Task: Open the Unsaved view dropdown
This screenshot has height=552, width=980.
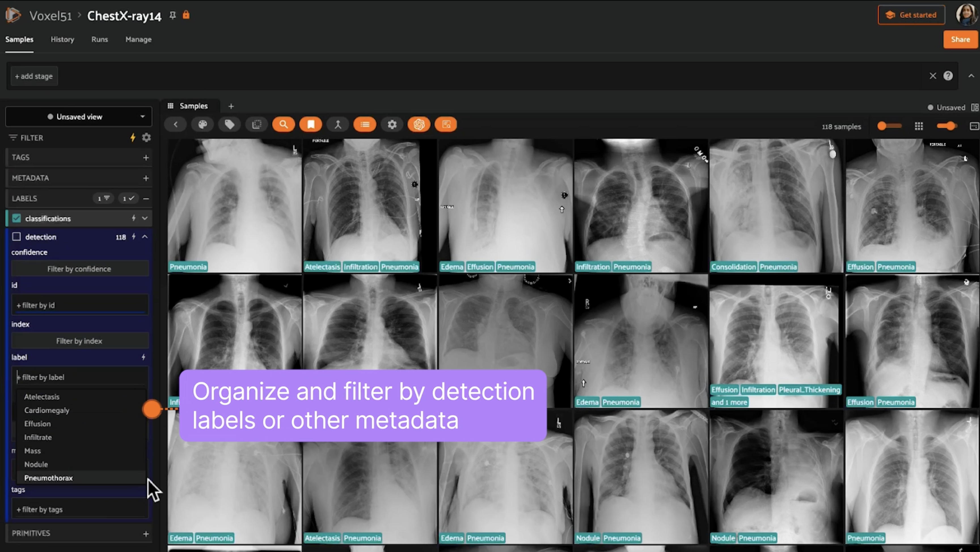Action: point(79,117)
